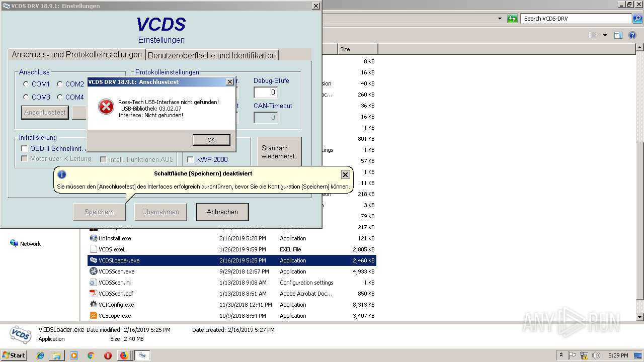Viewport: 644px width, 362px height.
Task: Open the view options dropdown arrow
Action: (605, 35)
